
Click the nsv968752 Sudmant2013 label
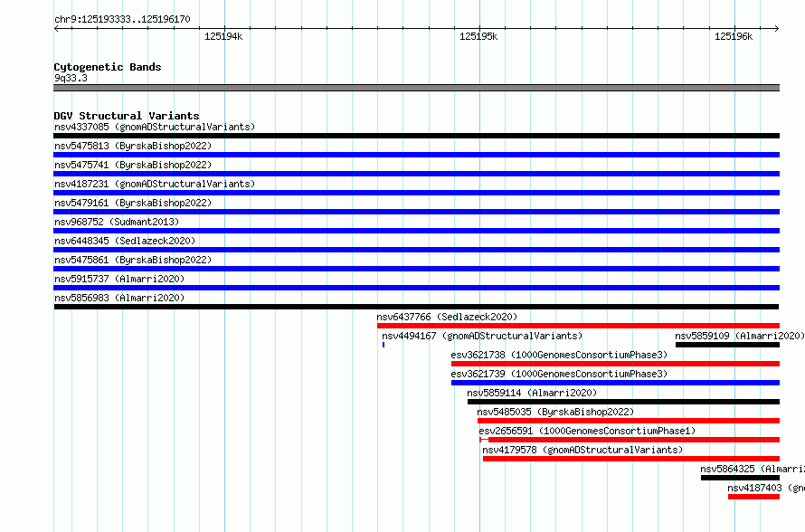coord(117,222)
